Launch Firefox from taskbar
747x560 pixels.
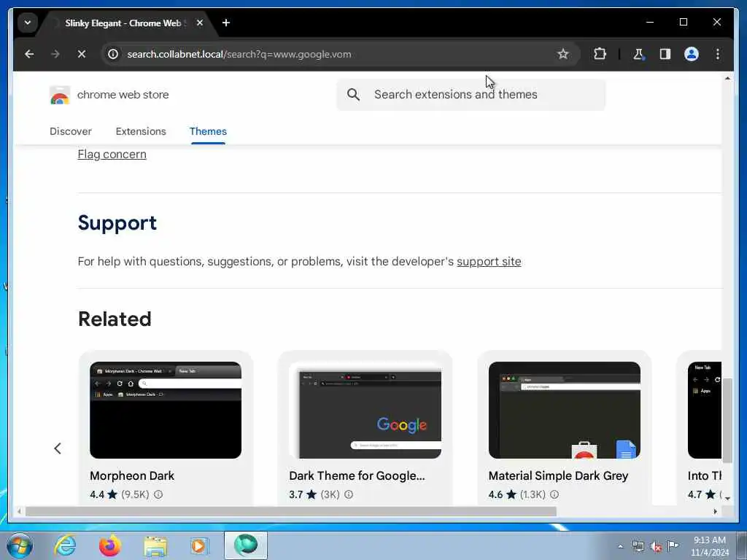(109, 545)
